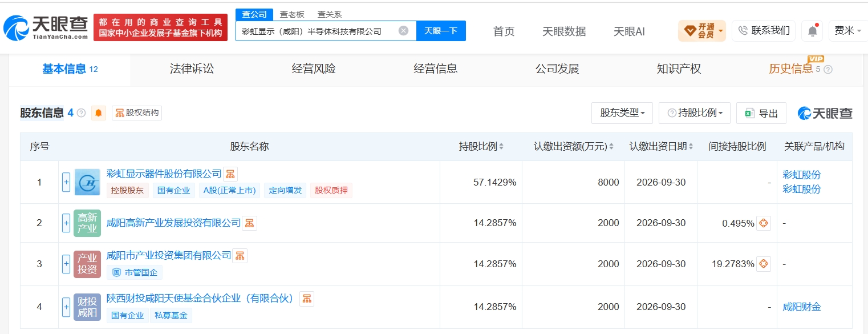Screen dimensions: 868x334
Task: Switch to the 基本信息 tab
Action: pos(70,70)
